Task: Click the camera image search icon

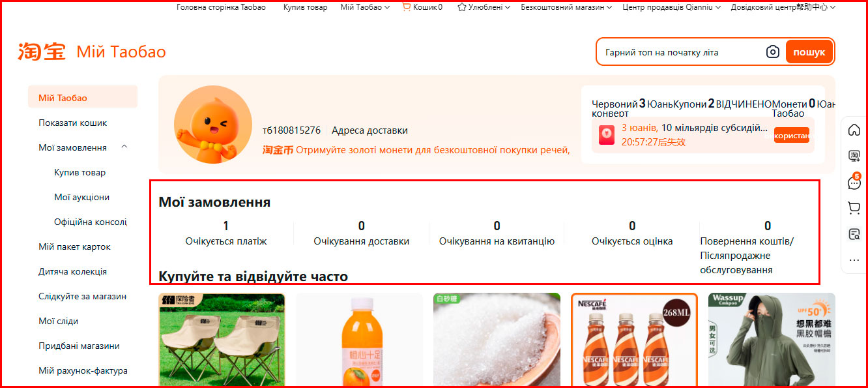Action: (x=773, y=52)
